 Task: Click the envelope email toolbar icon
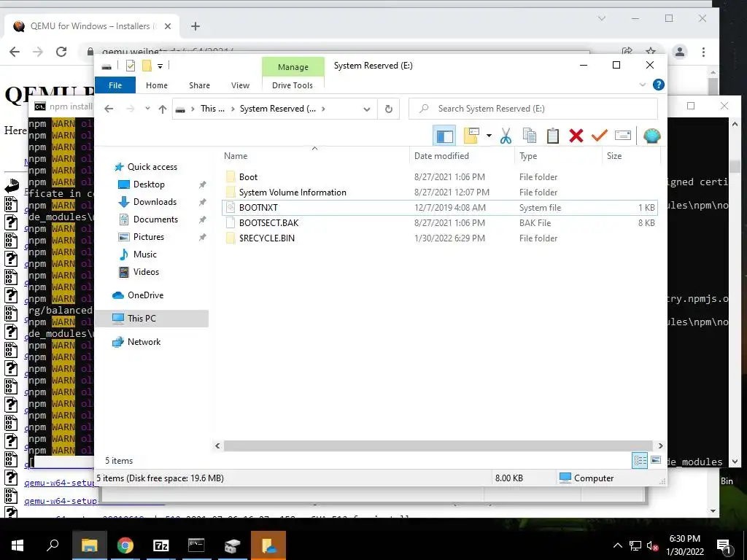point(623,136)
